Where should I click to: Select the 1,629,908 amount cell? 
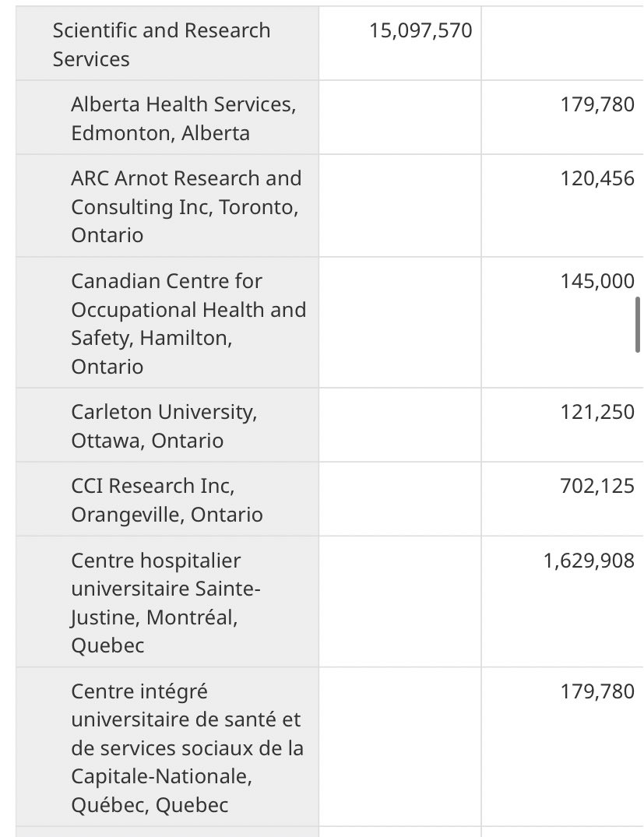589,561
